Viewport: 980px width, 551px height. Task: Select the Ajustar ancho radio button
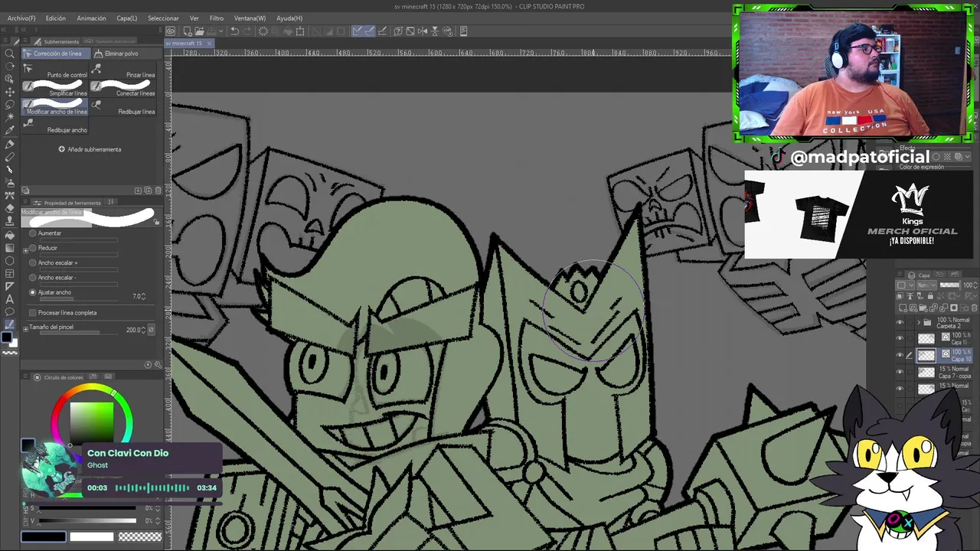click(x=32, y=292)
